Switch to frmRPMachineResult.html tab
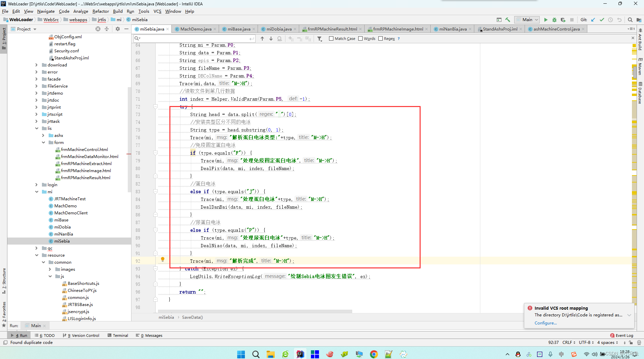Image resolution: width=644 pixels, height=359 pixels. point(332,29)
